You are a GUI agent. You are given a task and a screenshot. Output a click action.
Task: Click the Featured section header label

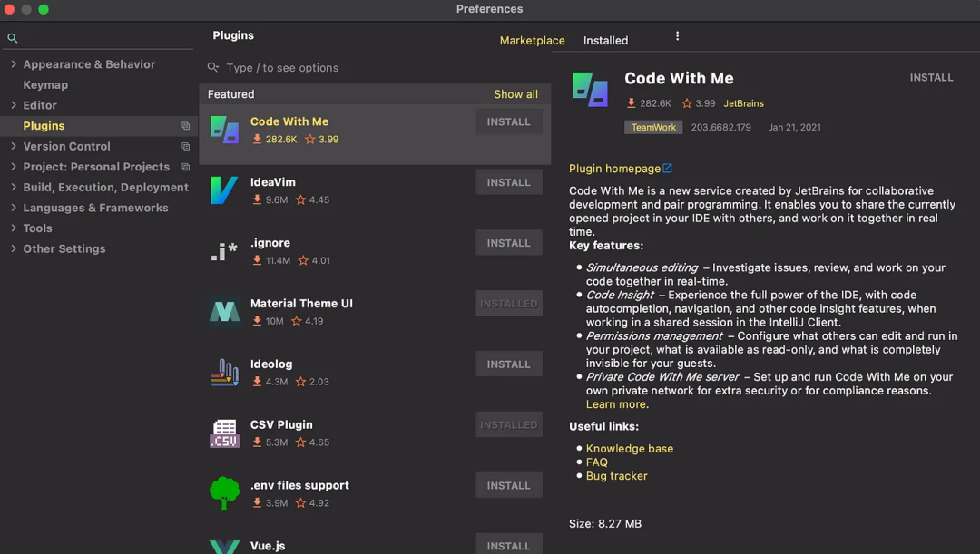[230, 94]
